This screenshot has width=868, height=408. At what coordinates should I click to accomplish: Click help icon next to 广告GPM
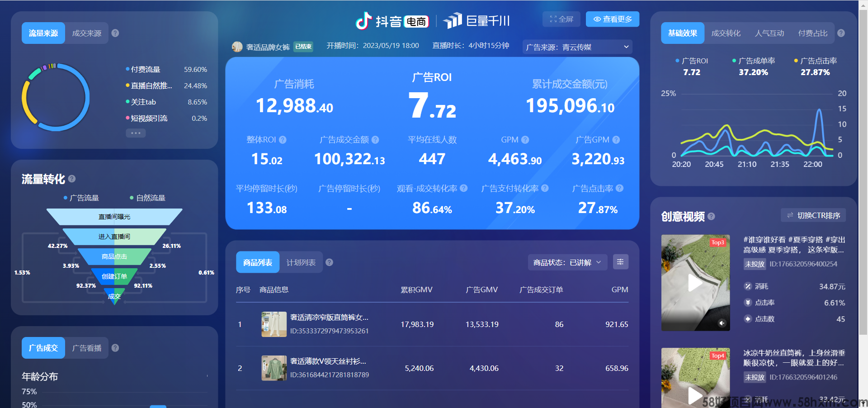pos(616,140)
